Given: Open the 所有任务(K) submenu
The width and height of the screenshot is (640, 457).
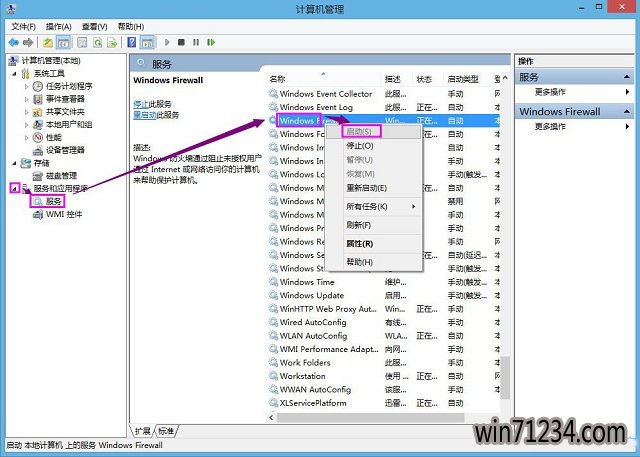Looking at the screenshot, I should point(374,206).
